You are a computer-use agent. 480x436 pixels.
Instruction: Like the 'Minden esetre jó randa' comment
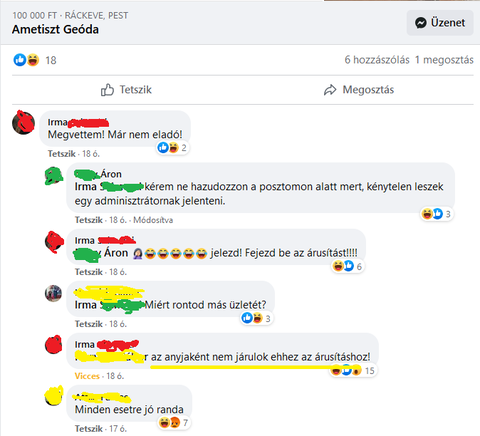89,428
